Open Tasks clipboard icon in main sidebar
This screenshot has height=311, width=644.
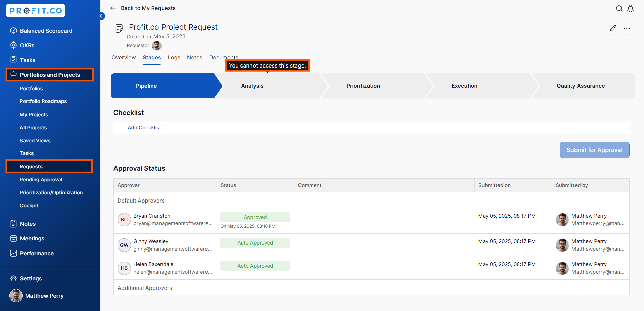pyautogui.click(x=13, y=60)
